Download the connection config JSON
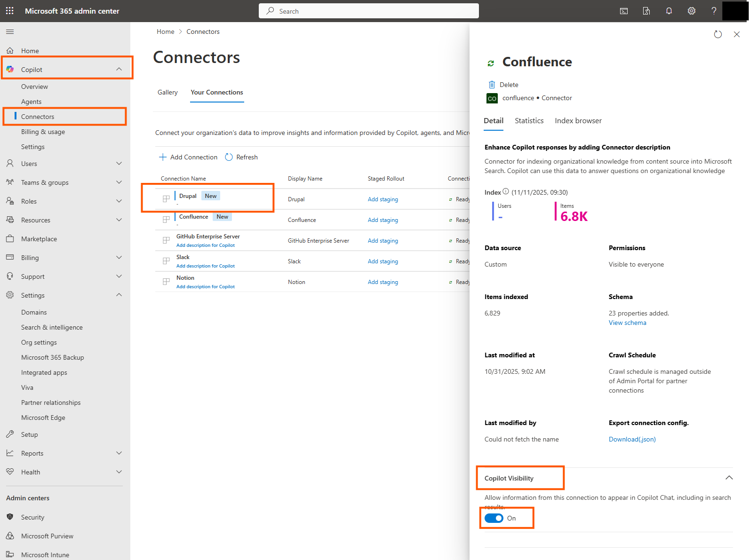 click(632, 439)
